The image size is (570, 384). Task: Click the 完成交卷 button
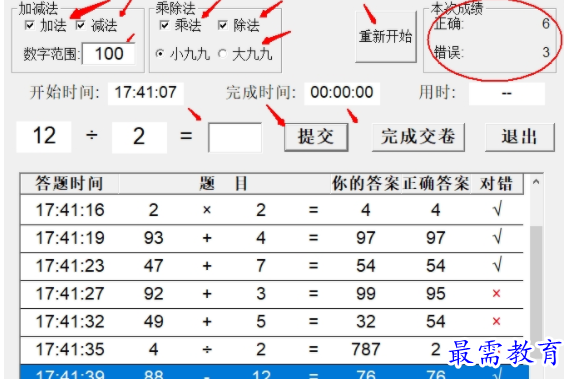pos(418,137)
